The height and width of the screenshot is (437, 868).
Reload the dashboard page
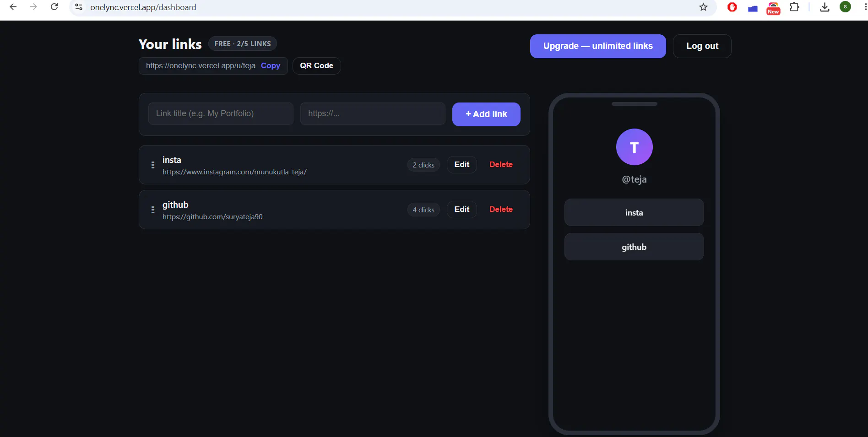[54, 7]
